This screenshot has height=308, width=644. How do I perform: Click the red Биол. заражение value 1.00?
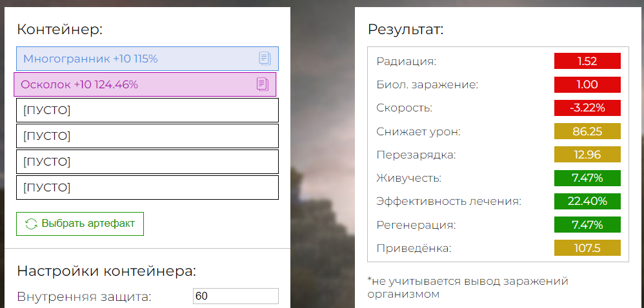click(x=587, y=84)
